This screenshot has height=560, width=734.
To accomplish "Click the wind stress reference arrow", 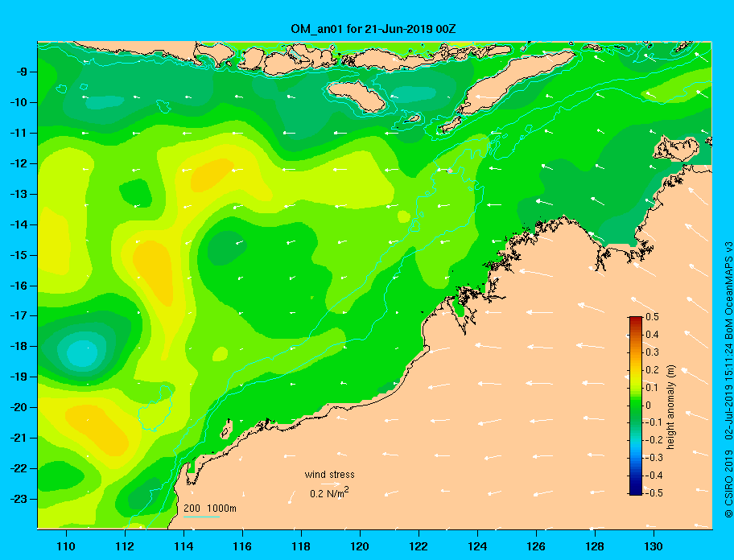I will pyautogui.click(x=331, y=484).
